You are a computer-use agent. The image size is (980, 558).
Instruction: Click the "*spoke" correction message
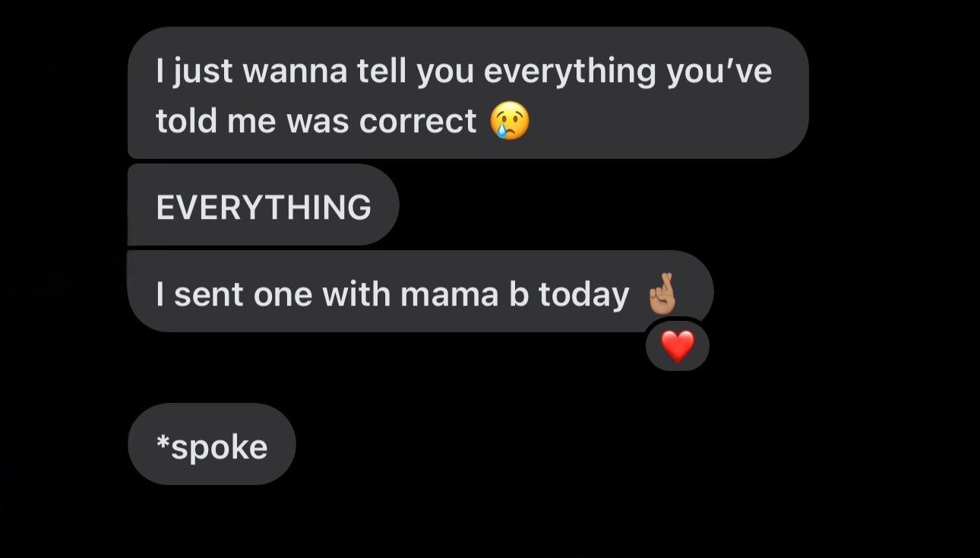click(x=212, y=446)
